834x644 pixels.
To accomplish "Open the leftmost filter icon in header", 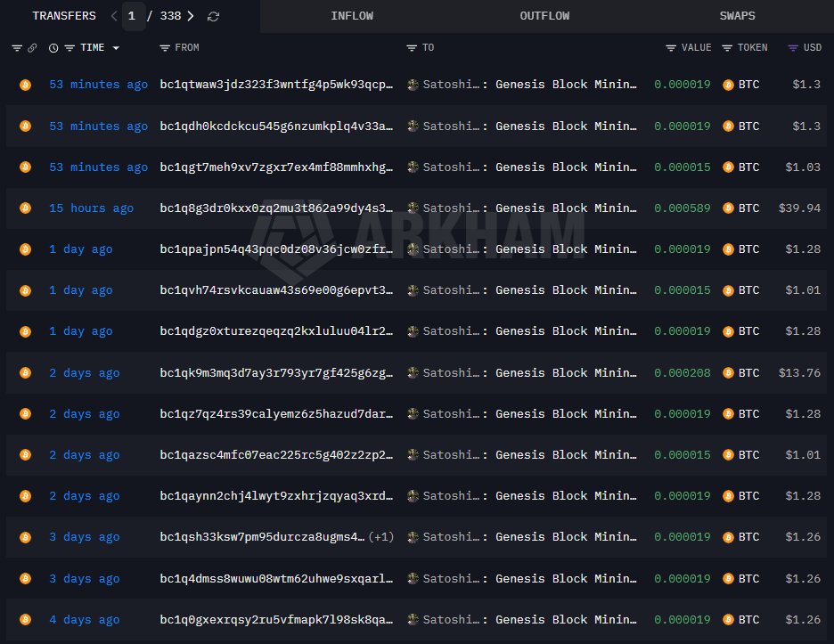I will pyautogui.click(x=17, y=48).
